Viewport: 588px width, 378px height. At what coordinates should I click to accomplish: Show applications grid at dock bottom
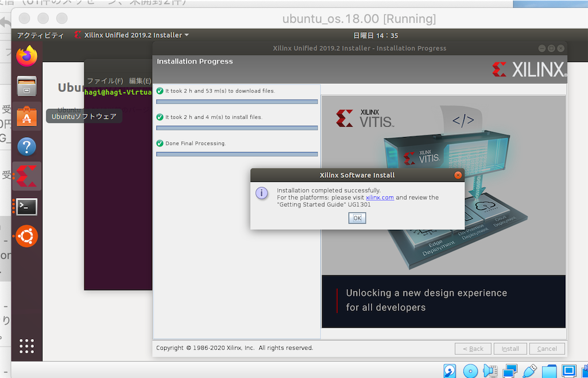tap(26, 346)
